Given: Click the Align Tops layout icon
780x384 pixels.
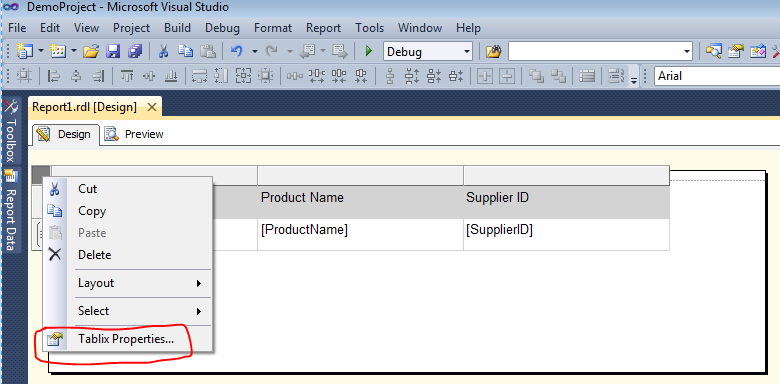Looking at the screenshot, I should point(127,76).
